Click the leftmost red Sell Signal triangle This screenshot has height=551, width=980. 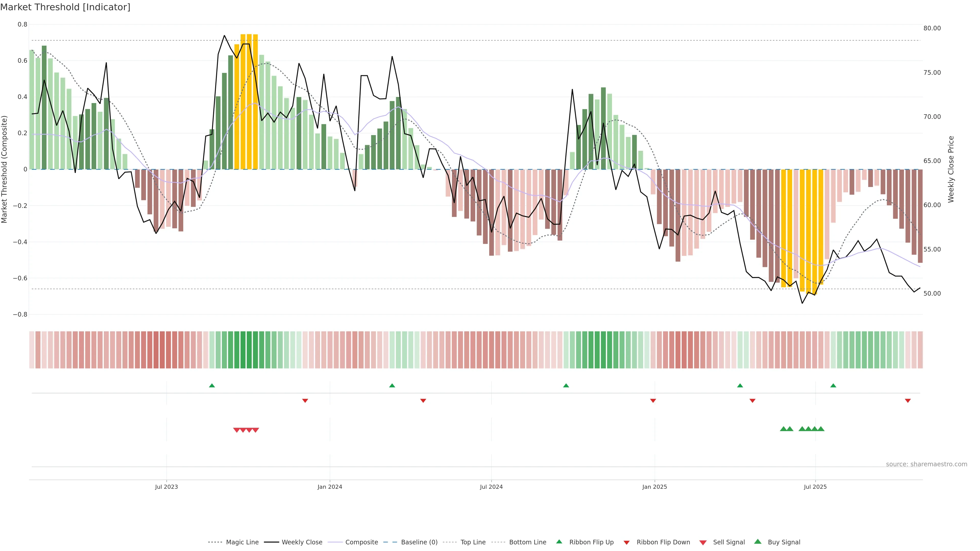click(x=236, y=430)
